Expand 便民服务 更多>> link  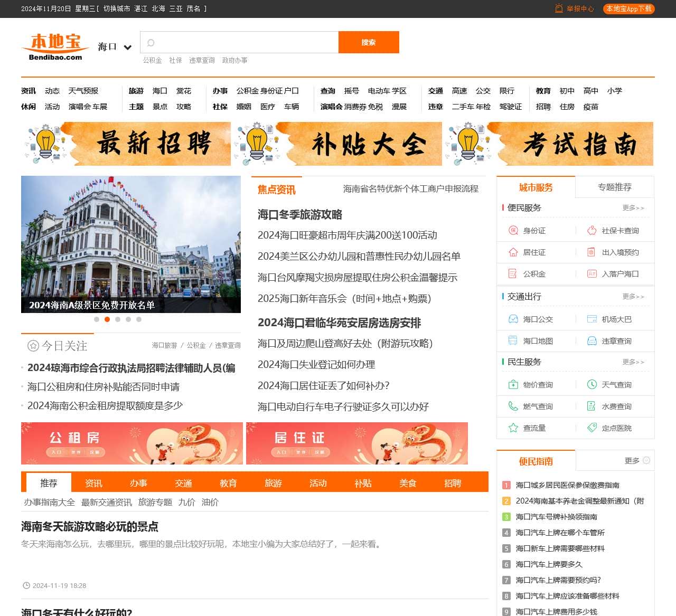tap(633, 208)
